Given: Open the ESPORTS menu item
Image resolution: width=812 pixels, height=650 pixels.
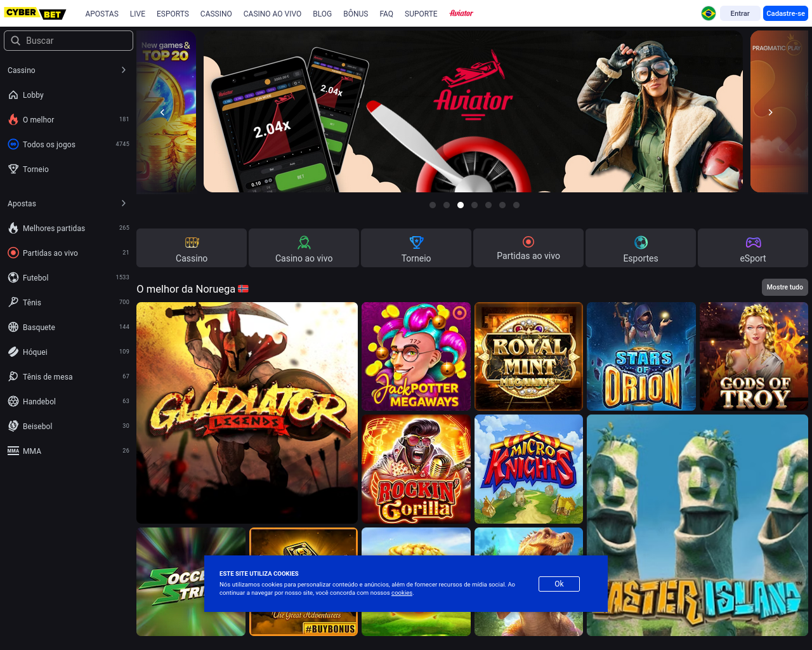Looking at the screenshot, I should pos(173,13).
